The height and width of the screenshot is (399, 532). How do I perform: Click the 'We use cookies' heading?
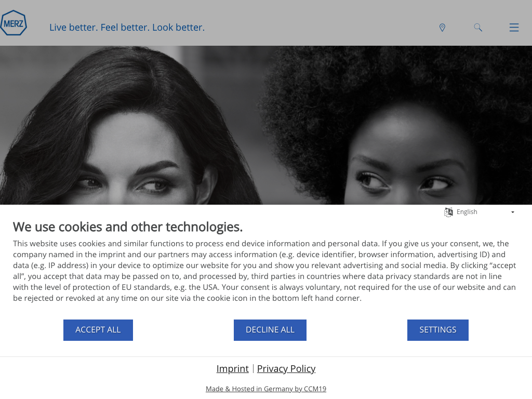pyautogui.click(x=128, y=227)
